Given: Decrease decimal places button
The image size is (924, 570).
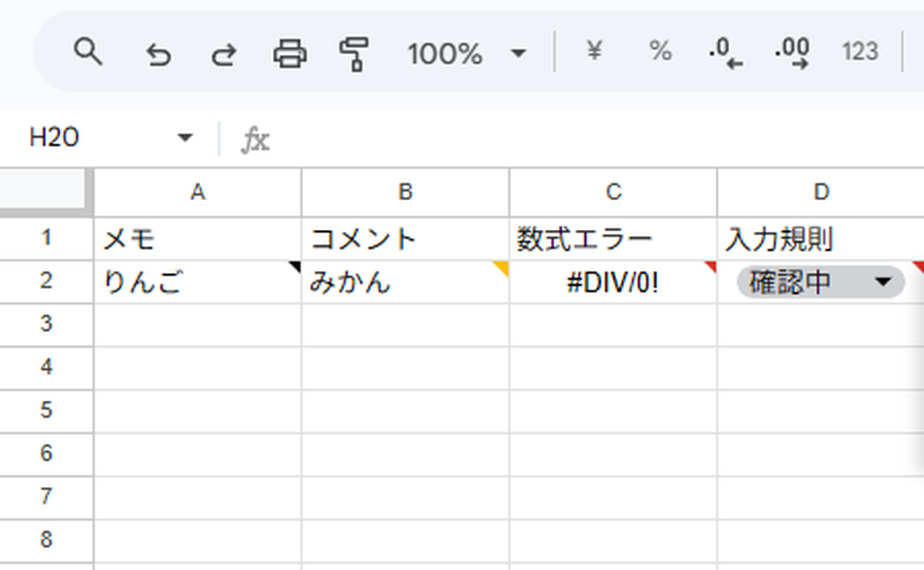Looking at the screenshot, I should coord(726,53).
